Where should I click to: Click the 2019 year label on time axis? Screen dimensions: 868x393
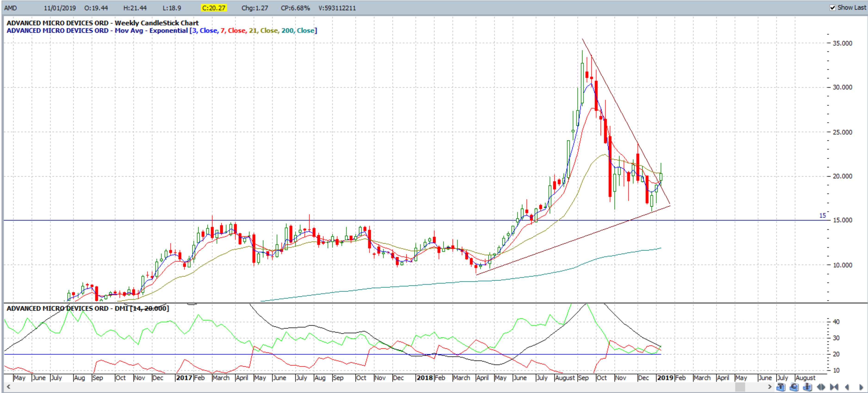665,378
